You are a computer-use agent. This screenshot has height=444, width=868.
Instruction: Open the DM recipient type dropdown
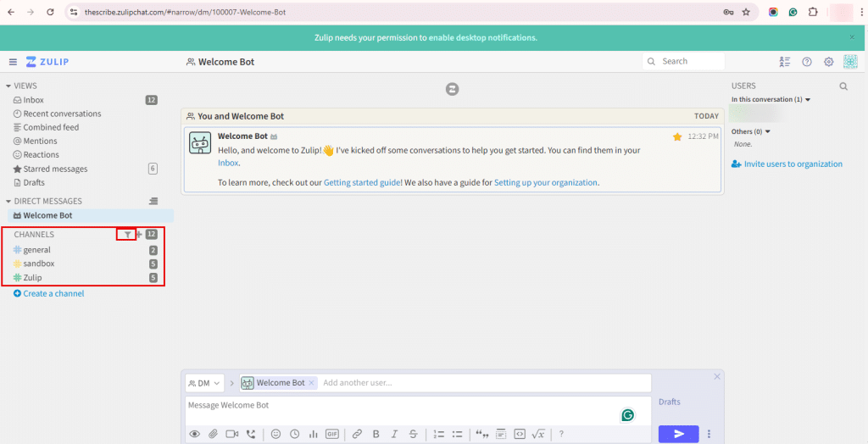click(x=203, y=382)
